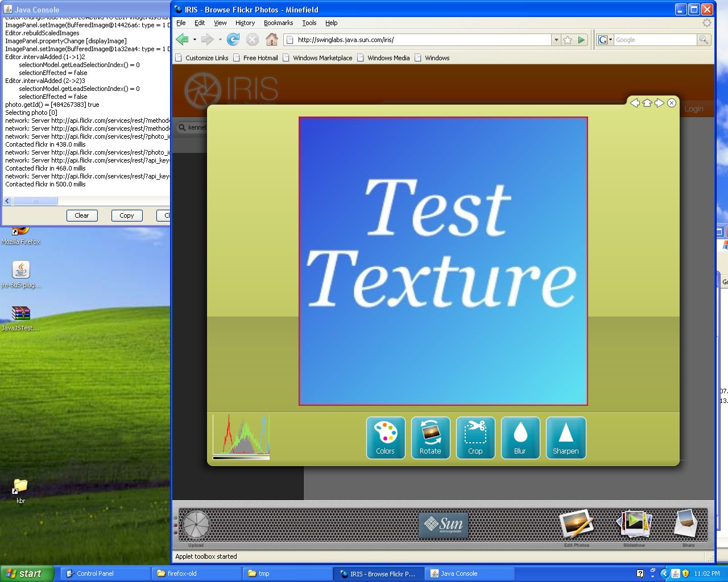Expand the URL history dropdown
The image size is (728, 582).
[x=556, y=40]
